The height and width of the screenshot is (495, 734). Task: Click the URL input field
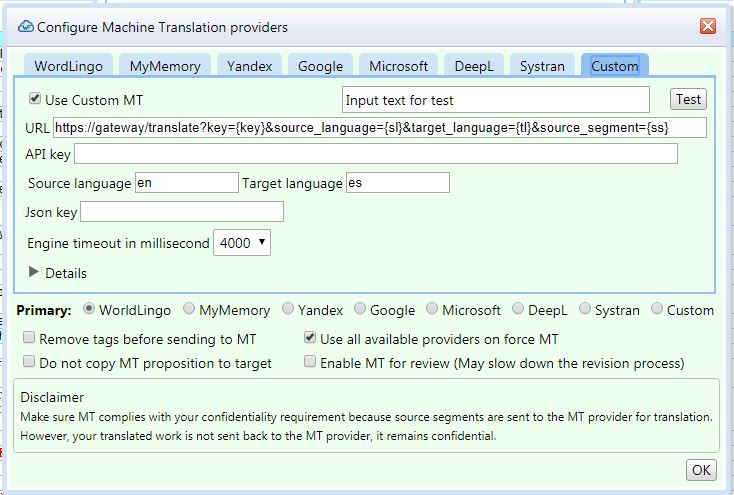click(380, 127)
